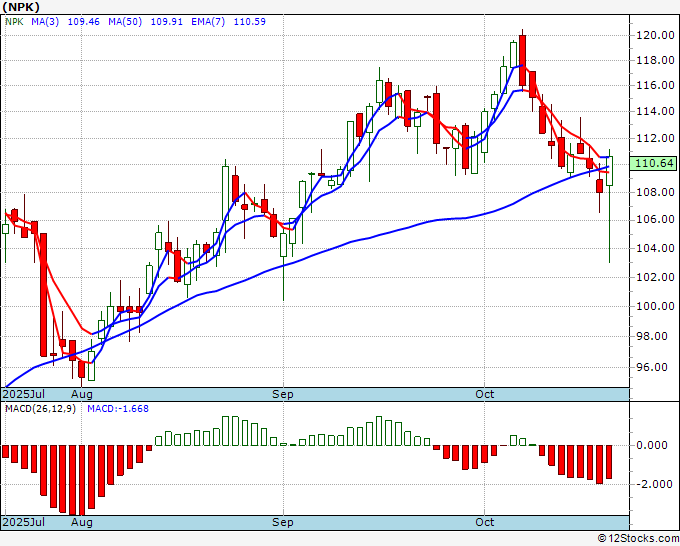Click the tall red candle above 120.00 peak

(523, 61)
